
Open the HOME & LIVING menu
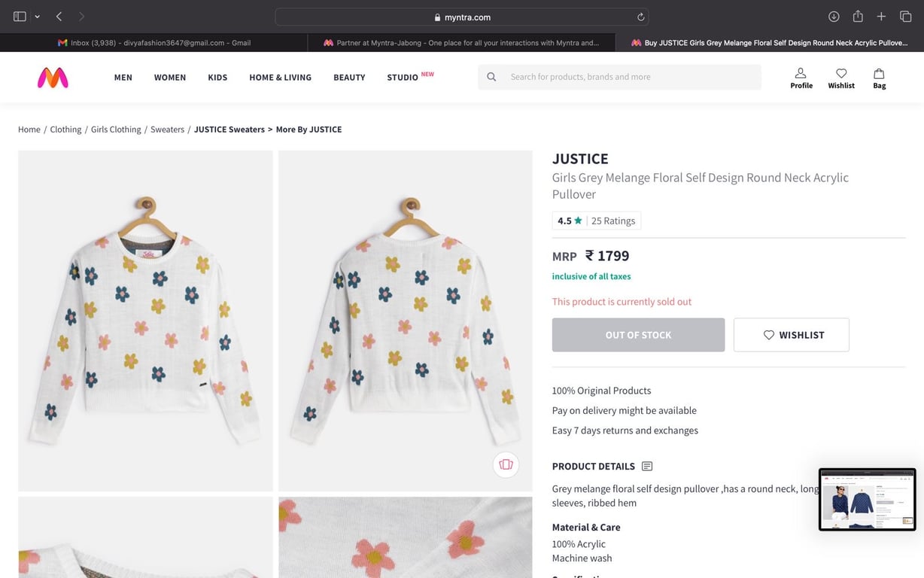(x=280, y=78)
